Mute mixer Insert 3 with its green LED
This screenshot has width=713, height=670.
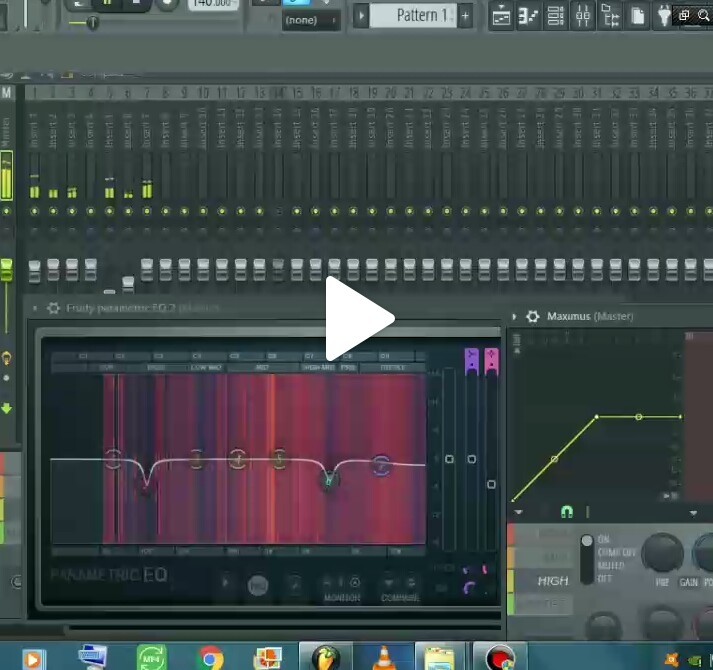(x=72, y=211)
